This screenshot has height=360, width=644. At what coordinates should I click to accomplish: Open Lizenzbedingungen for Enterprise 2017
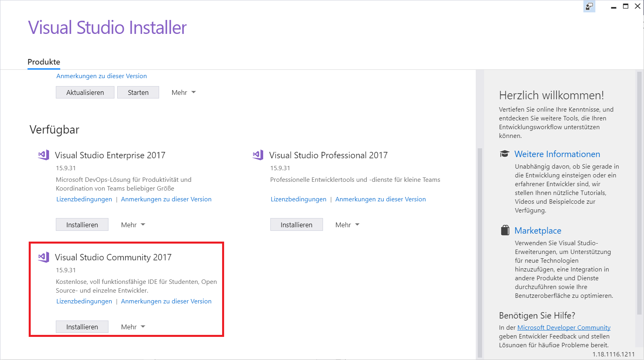tap(84, 199)
